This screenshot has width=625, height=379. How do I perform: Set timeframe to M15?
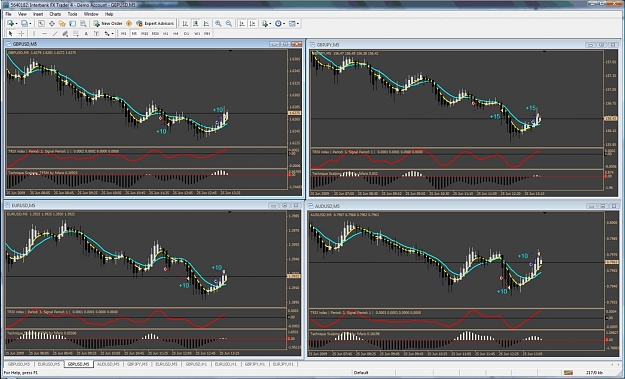click(x=145, y=33)
